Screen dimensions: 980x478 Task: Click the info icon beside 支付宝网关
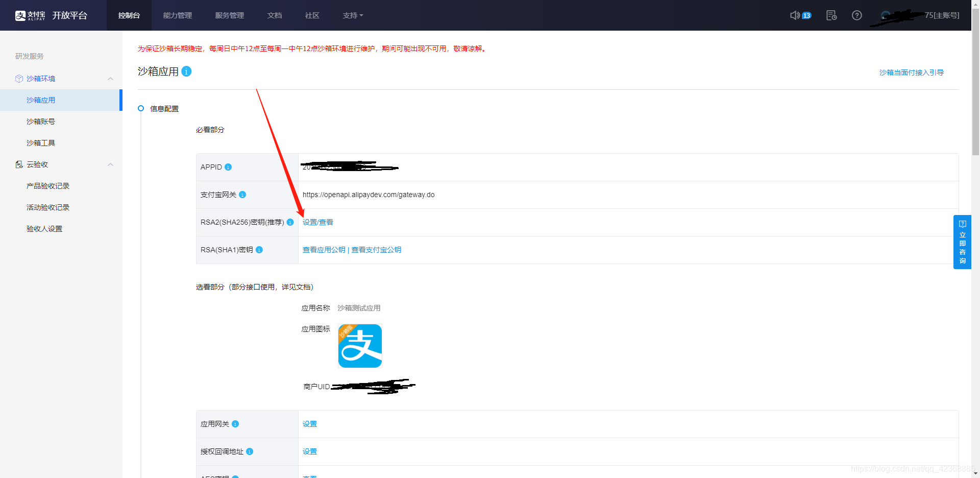(x=242, y=195)
